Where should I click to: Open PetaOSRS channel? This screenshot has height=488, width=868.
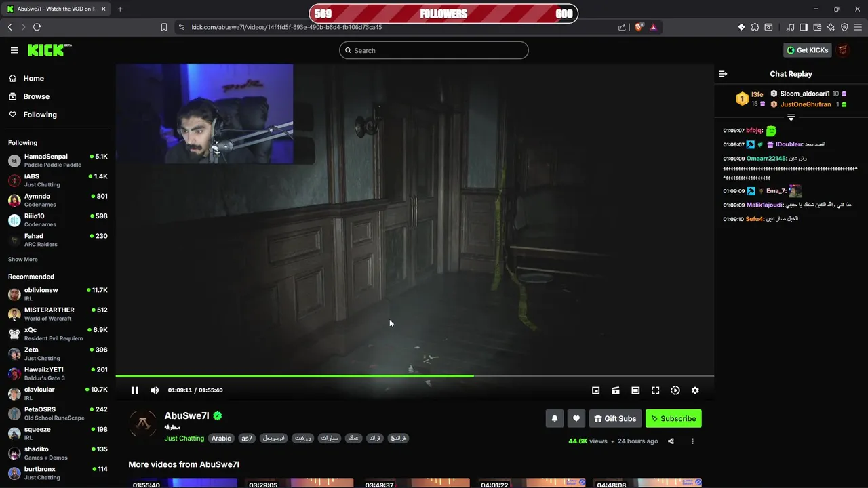(58, 413)
